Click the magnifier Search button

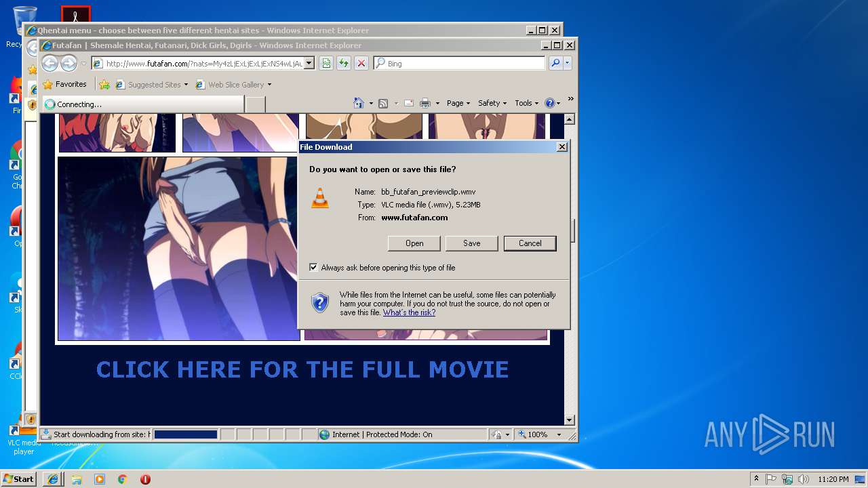[555, 64]
